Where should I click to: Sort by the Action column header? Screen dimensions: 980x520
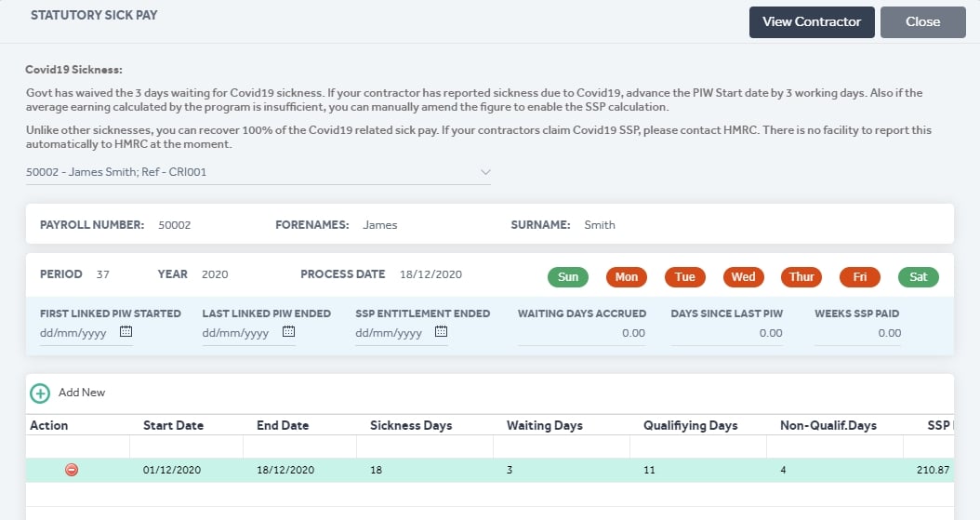(48, 426)
